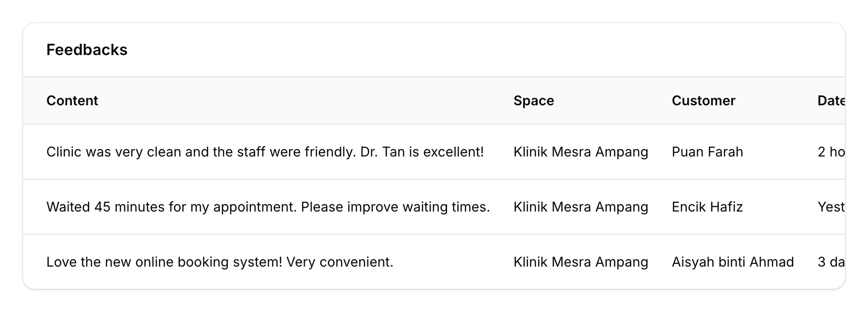Click the customer name Encik Hafiz
868x312 pixels.
click(707, 207)
